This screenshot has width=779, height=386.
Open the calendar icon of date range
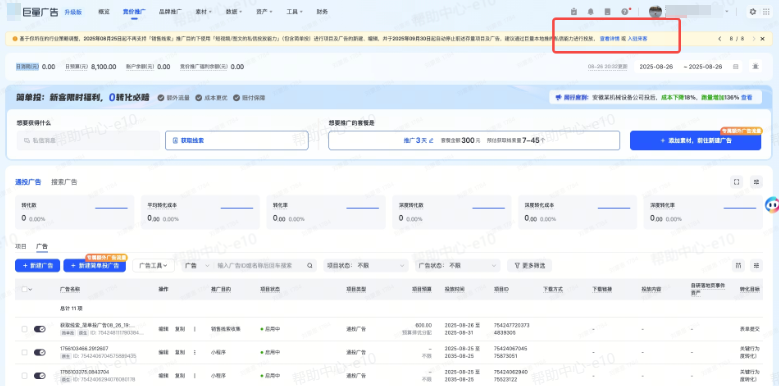click(736, 67)
